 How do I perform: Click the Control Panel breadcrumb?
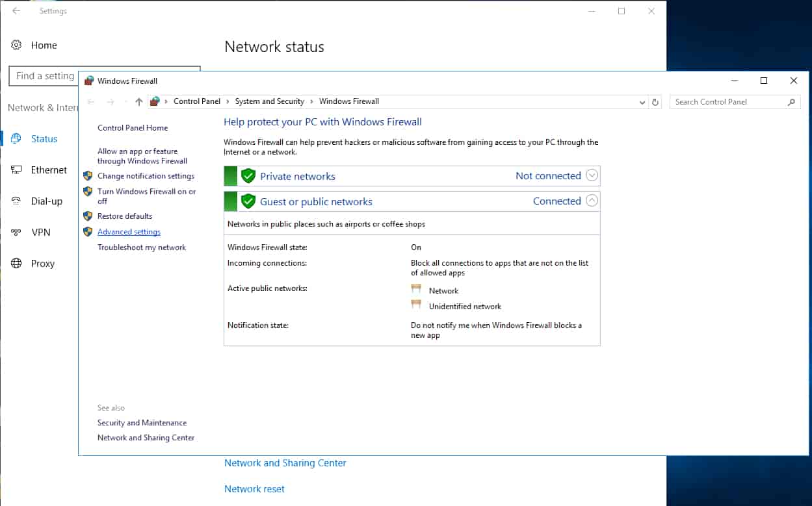pos(197,101)
